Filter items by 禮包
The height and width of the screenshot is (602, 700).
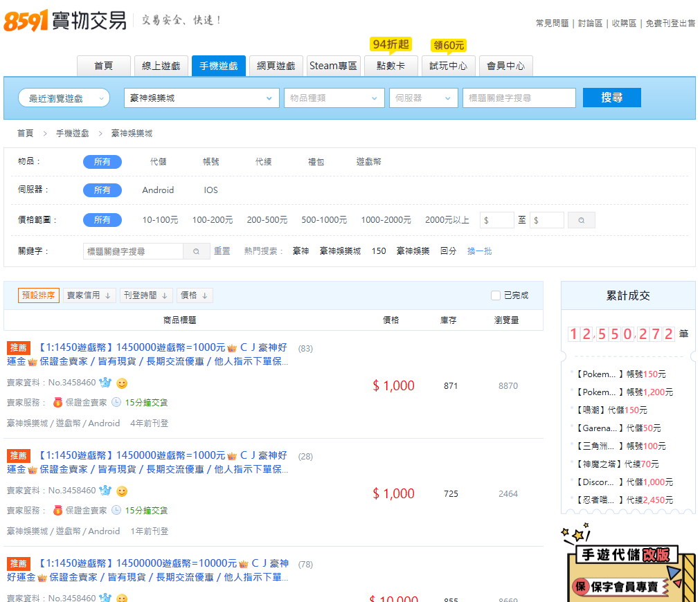tap(316, 161)
